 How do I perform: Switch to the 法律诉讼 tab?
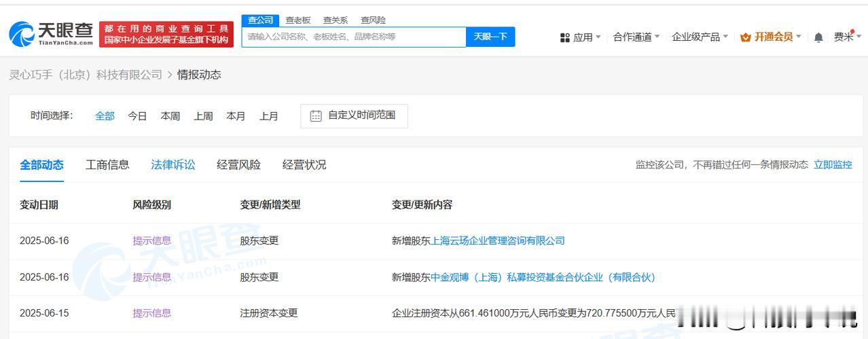tap(173, 164)
